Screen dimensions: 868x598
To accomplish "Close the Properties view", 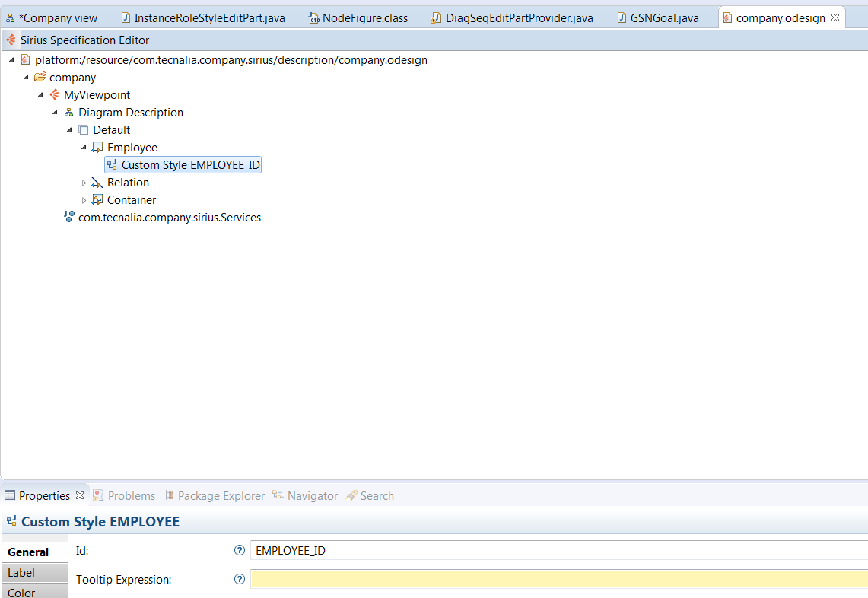I will point(80,495).
